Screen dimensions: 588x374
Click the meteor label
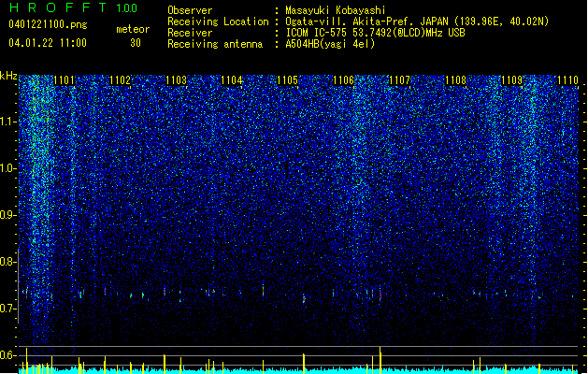click(133, 29)
